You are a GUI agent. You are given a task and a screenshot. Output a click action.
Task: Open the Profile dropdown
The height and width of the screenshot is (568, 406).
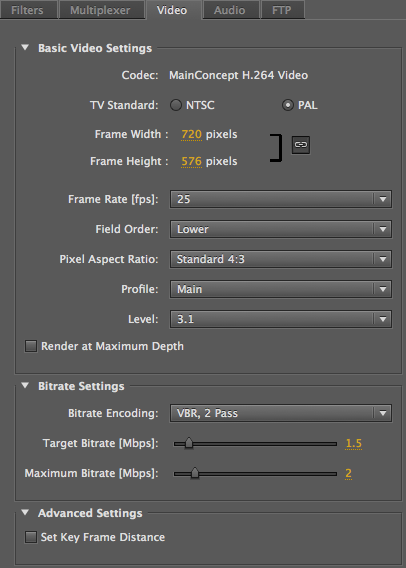point(281,289)
